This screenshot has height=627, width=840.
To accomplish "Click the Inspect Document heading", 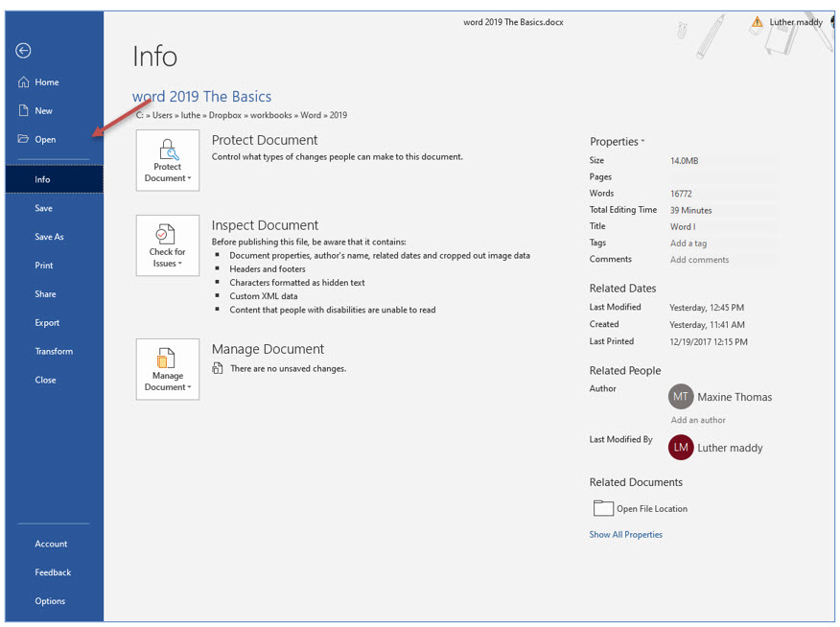I will (265, 225).
